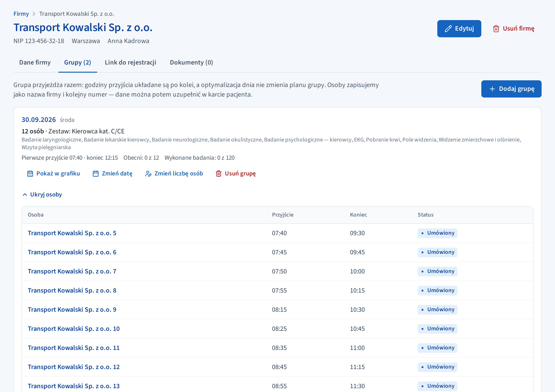555x392 pixels.
Task: Click the red trash icon for Usuń grupę
Action: click(x=218, y=174)
